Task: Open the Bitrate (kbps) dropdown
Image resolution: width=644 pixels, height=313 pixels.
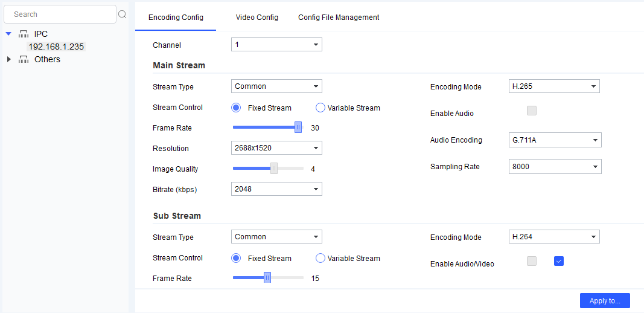Action: (276, 189)
